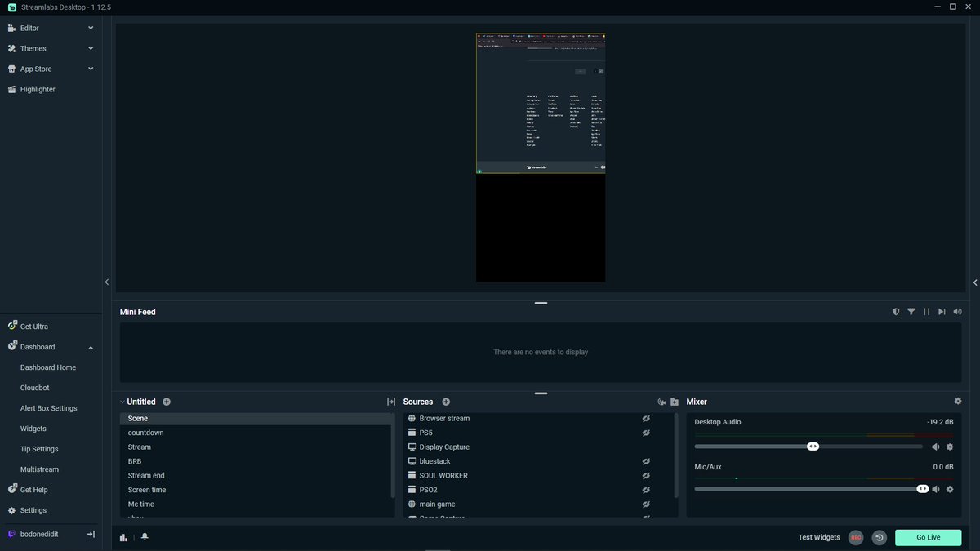Image resolution: width=980 pixels, height=551 pixels.
Task: Show the Browser stream source
Action: coord(646,419)
